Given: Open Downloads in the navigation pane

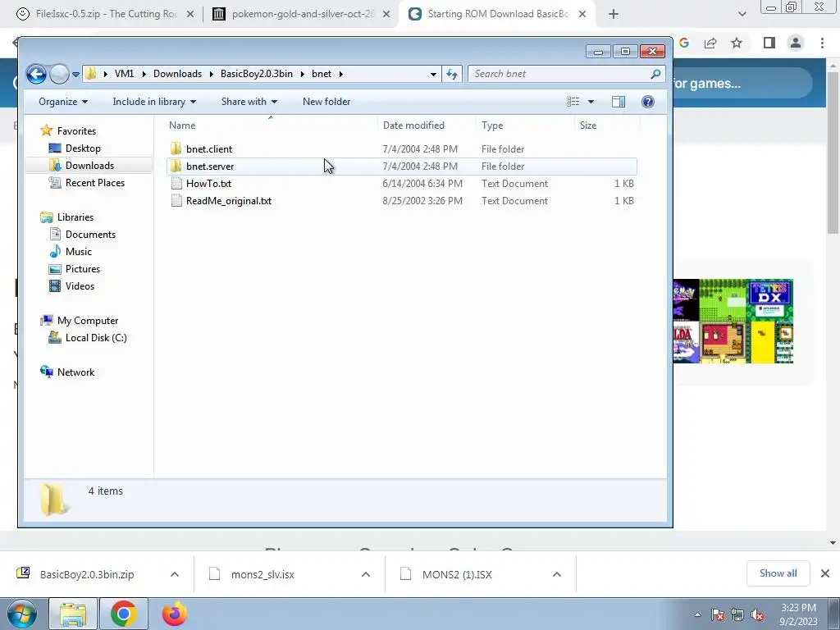Looking at the screenshot, I should click(x=89, y=165).
